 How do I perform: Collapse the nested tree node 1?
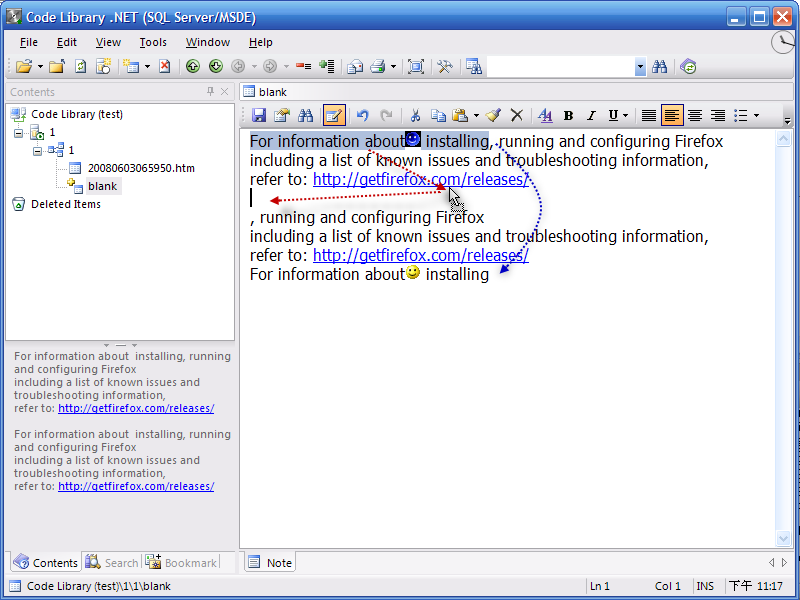37,151
